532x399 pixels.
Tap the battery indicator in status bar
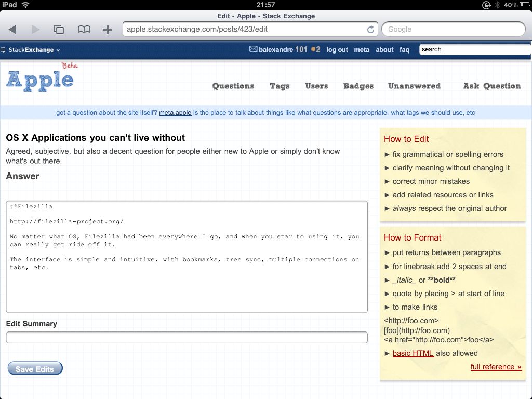tap(524, 5)
